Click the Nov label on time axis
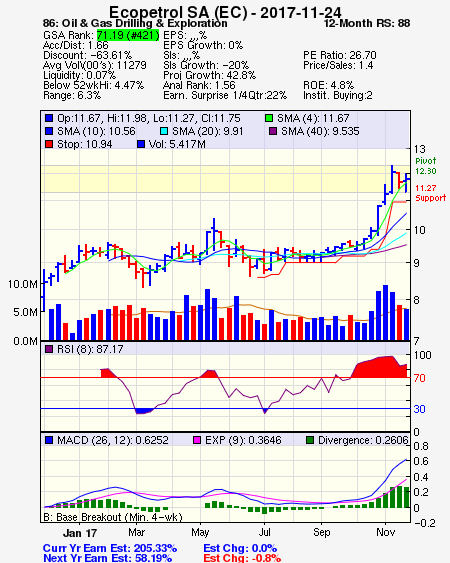The height and width of the screenshot is (563, 450). (385, 532)
